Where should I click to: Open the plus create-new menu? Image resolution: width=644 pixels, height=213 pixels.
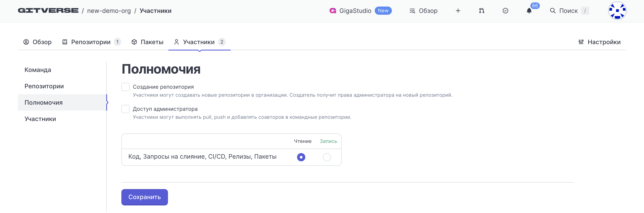pyautogui.click(x=458, y=11)
